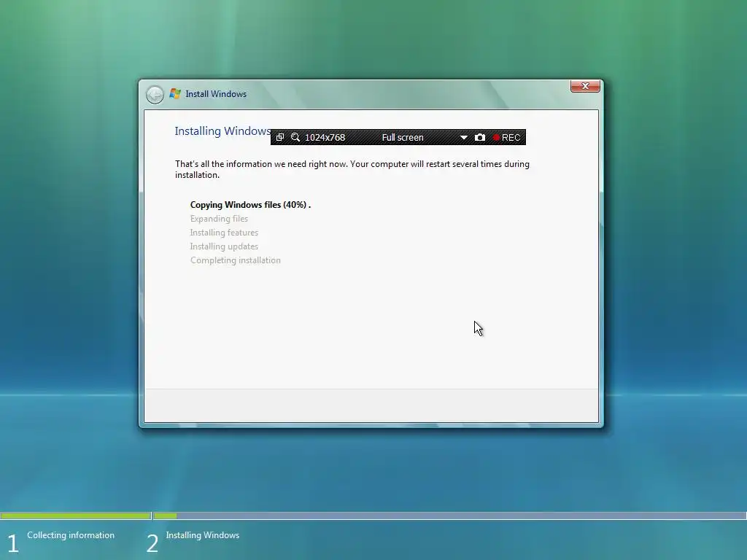Screen dimensions: 747x560
Task: Select the 1024x768 resolution label
Action: pyautogui.click(x=325, y=138)
